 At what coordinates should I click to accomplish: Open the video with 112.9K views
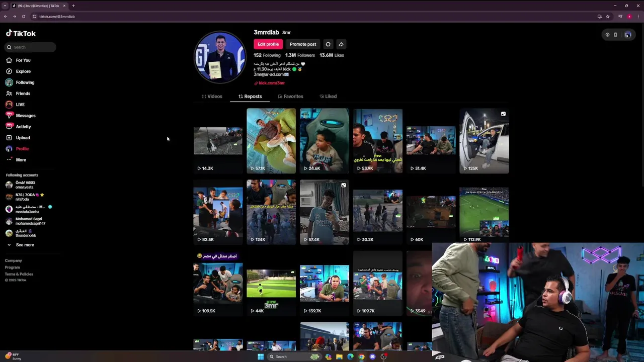(484, 212)
